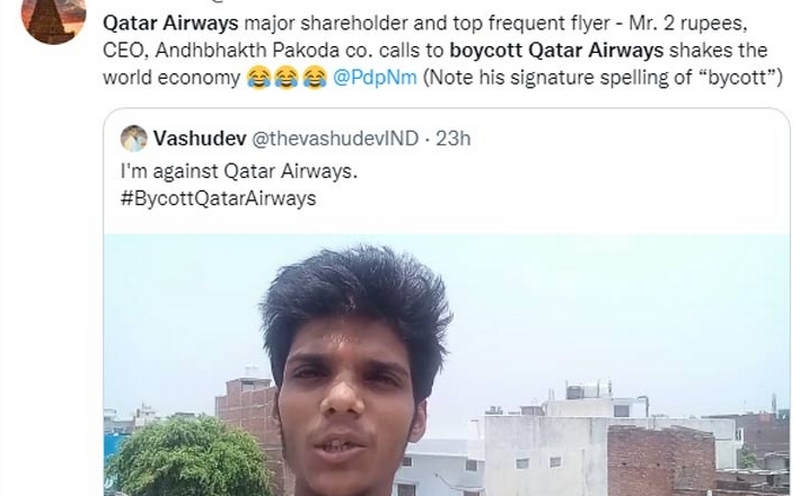Click Vashudev's small profile picture
This screenshot has width=800, height=496.
[134, 138]
